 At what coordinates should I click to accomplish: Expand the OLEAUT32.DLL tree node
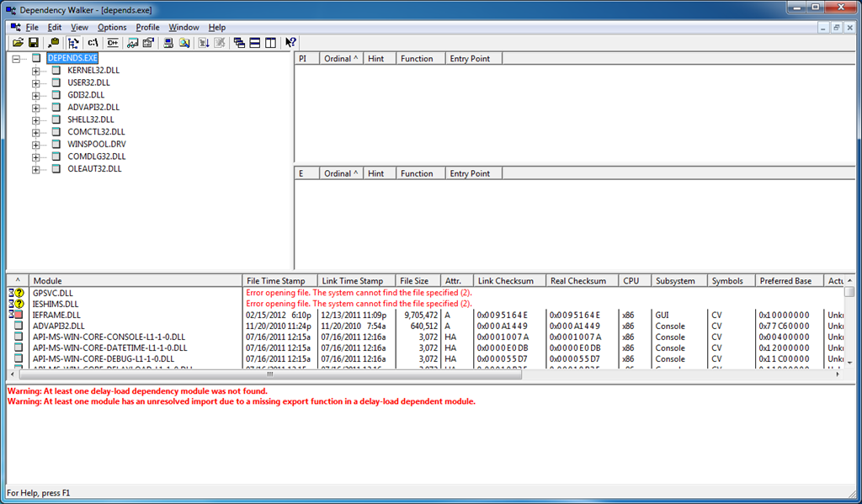tap(35, 170)
